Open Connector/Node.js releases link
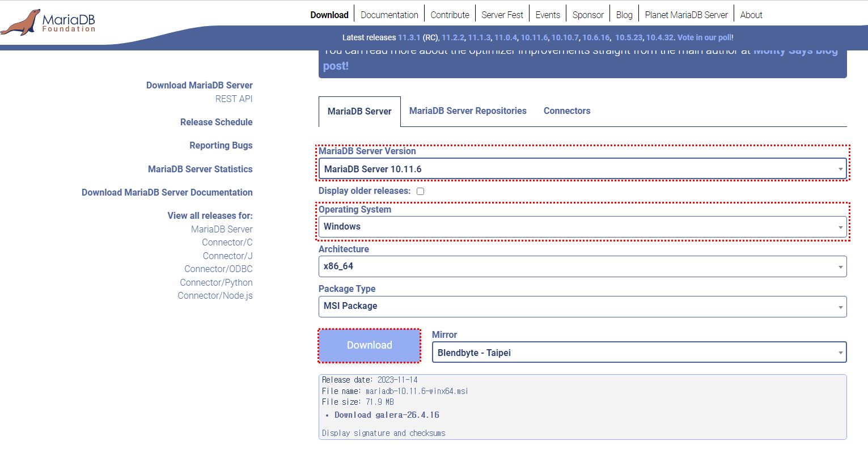 [x=215, y=295]
